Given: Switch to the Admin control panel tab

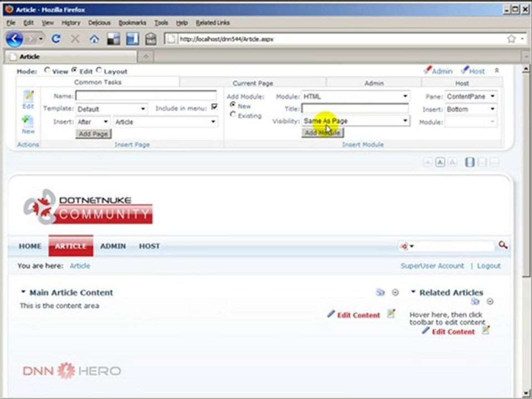Looking at the screenshot, I should coord(374,83).
